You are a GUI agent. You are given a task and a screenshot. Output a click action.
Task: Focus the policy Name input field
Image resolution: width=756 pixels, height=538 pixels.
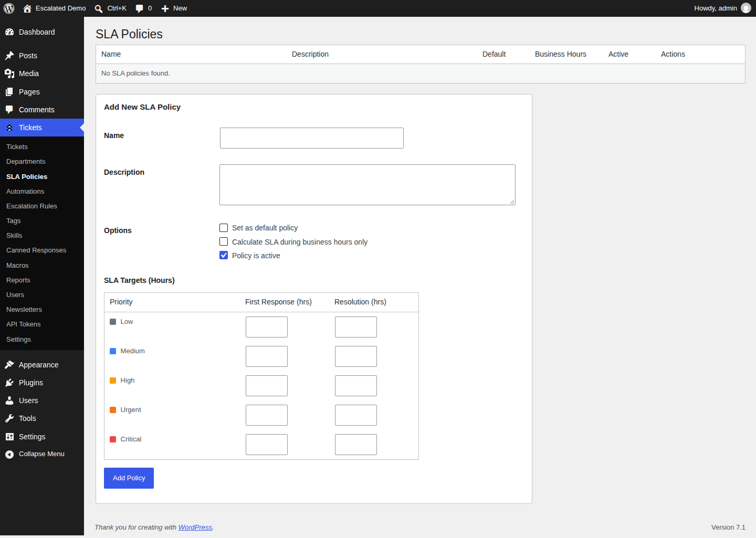coord(312,138)
